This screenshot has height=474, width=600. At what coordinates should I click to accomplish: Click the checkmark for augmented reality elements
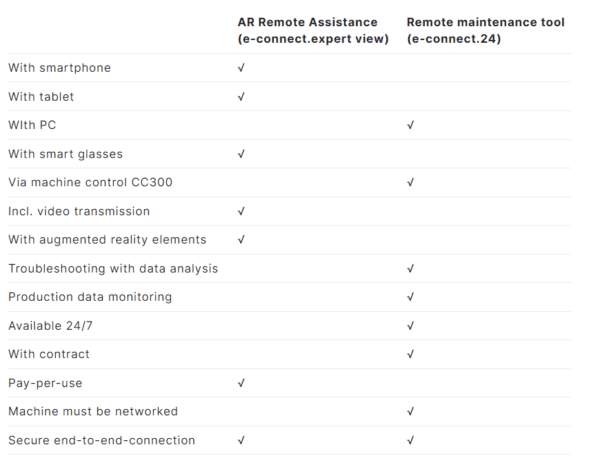(241, 240)
